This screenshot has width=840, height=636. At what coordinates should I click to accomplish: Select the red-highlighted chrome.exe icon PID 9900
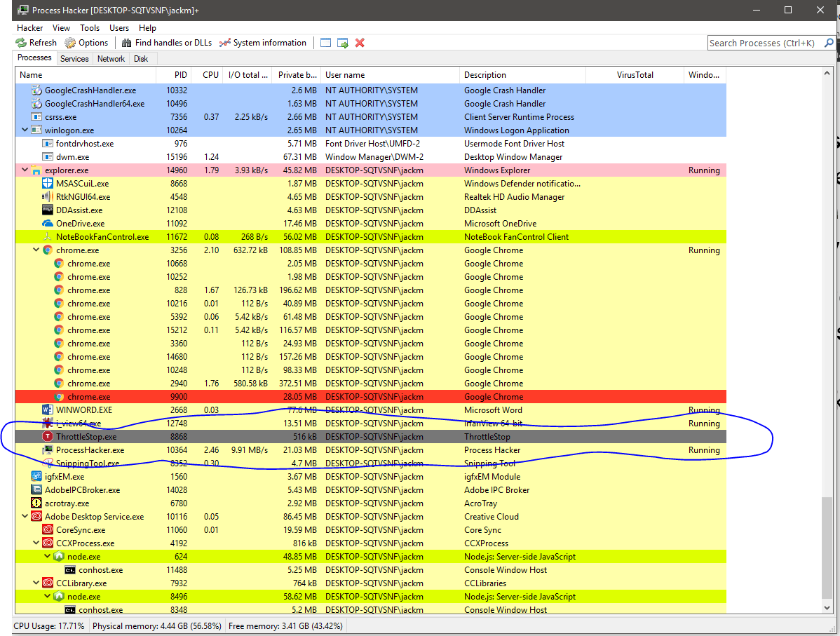pyautogui.click(x=59, y=397)
